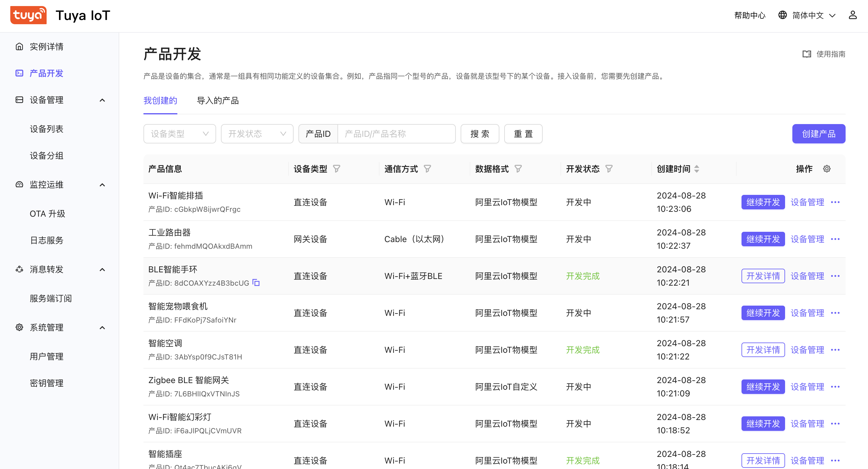Filter by 设备类型 column funnel icon
868x469 pixels.
click(x=337, y=169)
